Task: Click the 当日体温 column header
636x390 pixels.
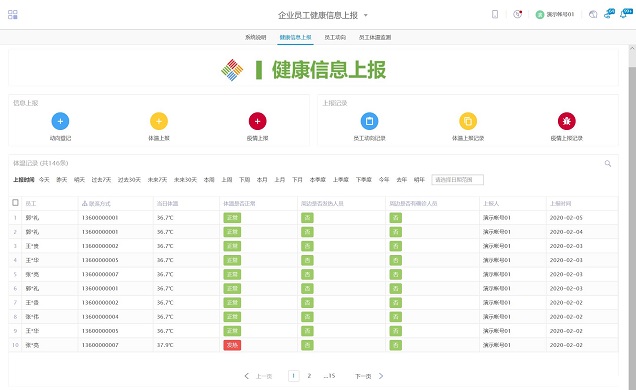Action: 168,204
